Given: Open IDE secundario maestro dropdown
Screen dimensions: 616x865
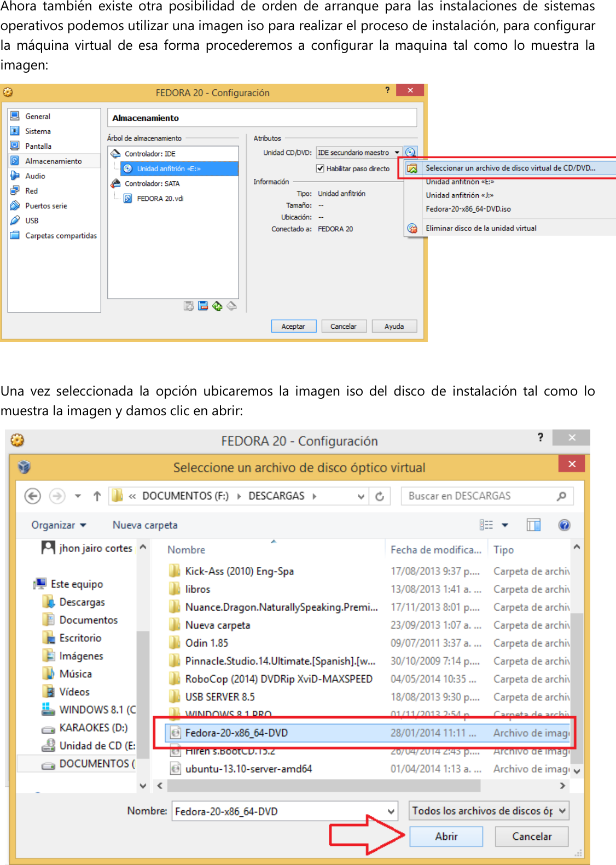Looking at the screenshot, I should pos(358,153).
